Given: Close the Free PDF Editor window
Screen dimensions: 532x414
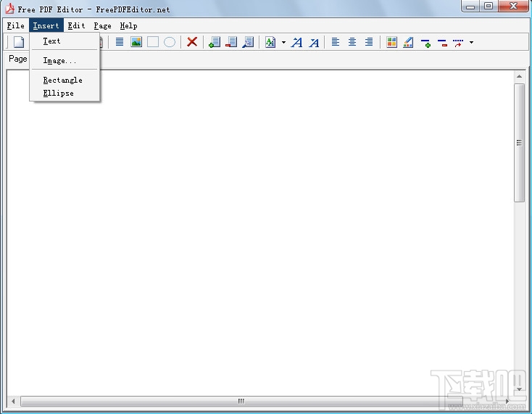Looking at the screenshot, I should click(513, 6).
